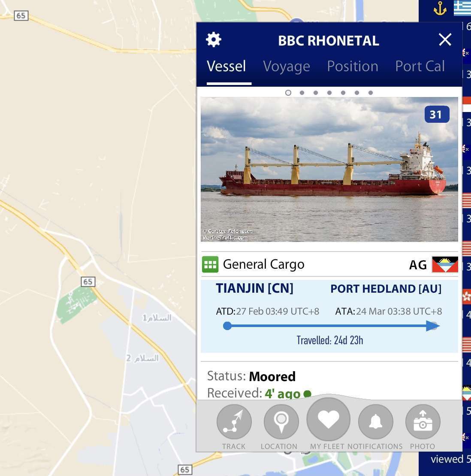Open vessel settings gear icon
This screenshot has height=476, width=471.
213,40
